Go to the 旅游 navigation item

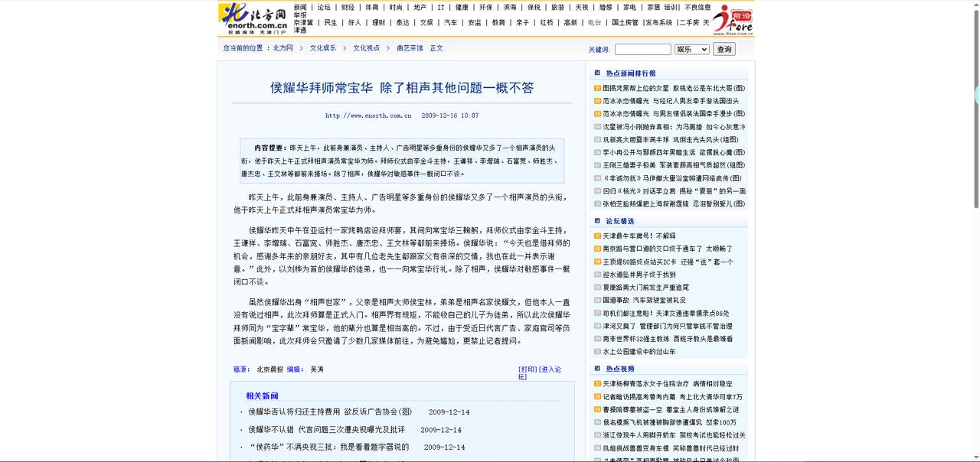coord(557,8)
